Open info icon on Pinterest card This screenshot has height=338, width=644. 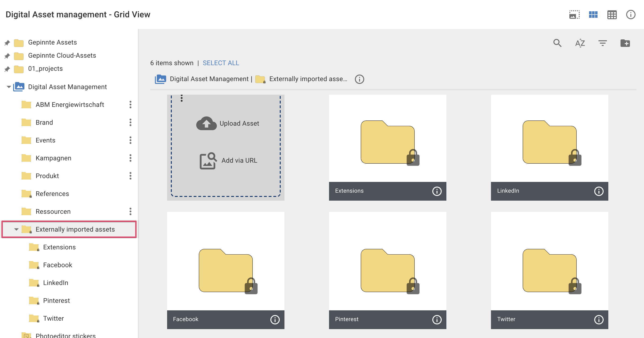click(x=437, y=319)
